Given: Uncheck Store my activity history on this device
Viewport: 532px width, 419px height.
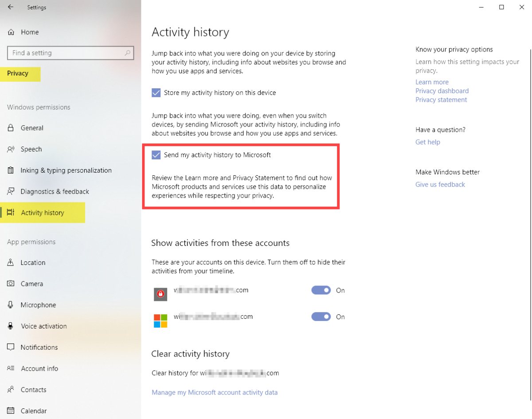Looking at the screenshot, I should pyautogui.click(x=156, y=93).
